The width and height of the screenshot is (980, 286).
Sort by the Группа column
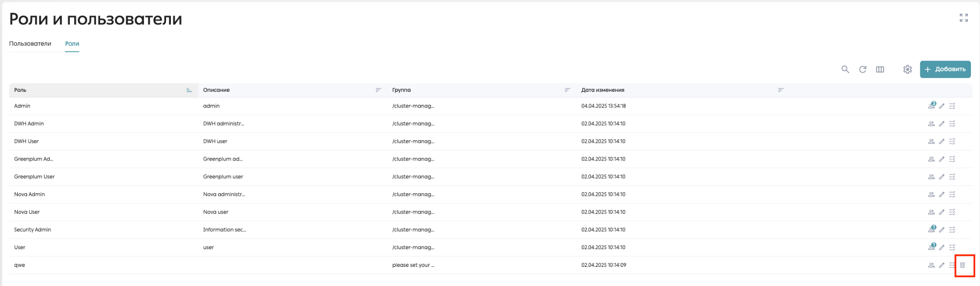567,90
